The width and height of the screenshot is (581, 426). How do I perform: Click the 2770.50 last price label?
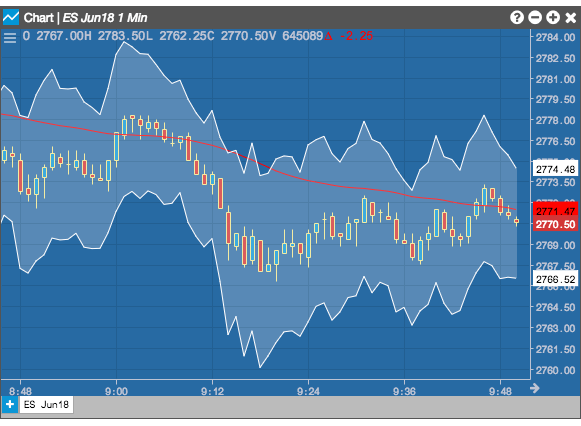click(x=555, y=224)
